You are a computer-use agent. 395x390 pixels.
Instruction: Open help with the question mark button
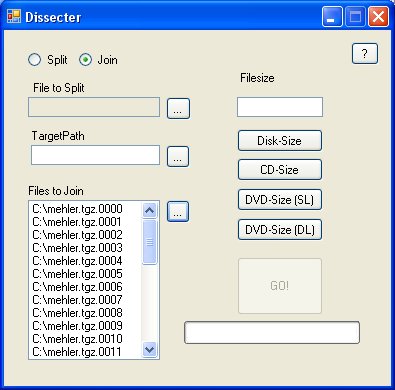point(365,53)
